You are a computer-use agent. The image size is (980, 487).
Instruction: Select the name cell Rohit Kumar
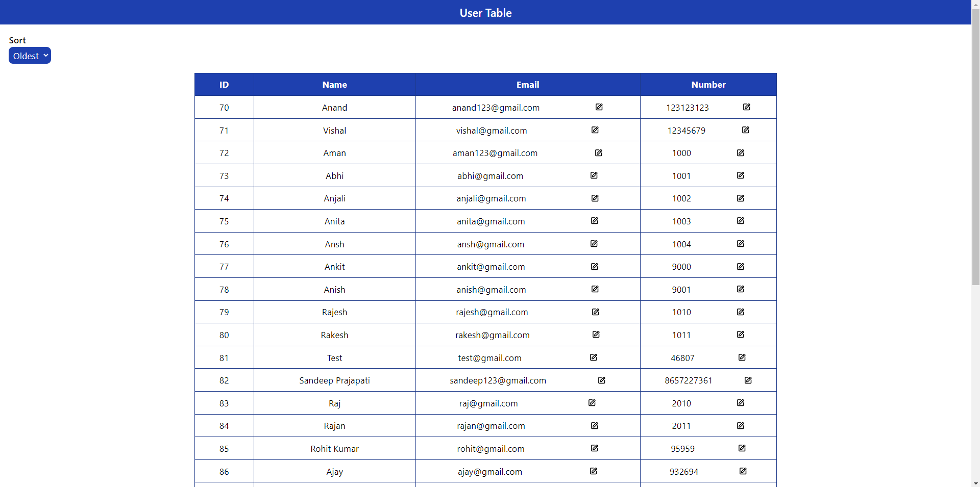[x=335, y=449]
